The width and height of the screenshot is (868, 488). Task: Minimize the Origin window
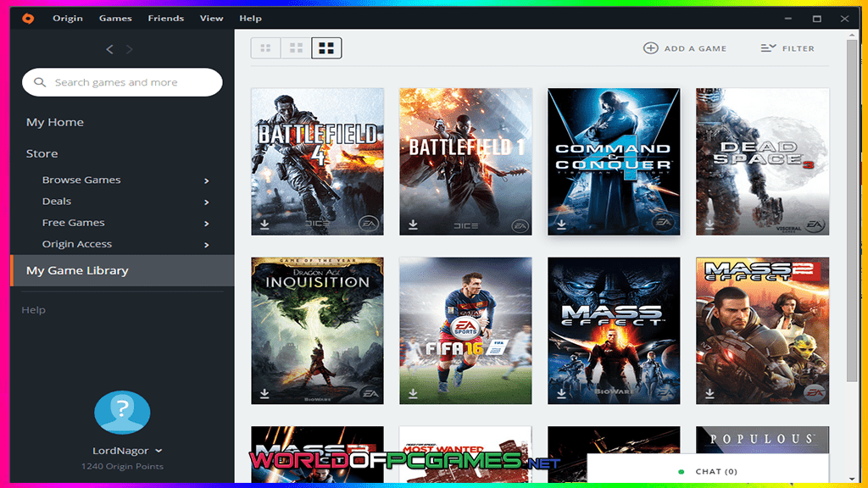(x=787, y=19)
